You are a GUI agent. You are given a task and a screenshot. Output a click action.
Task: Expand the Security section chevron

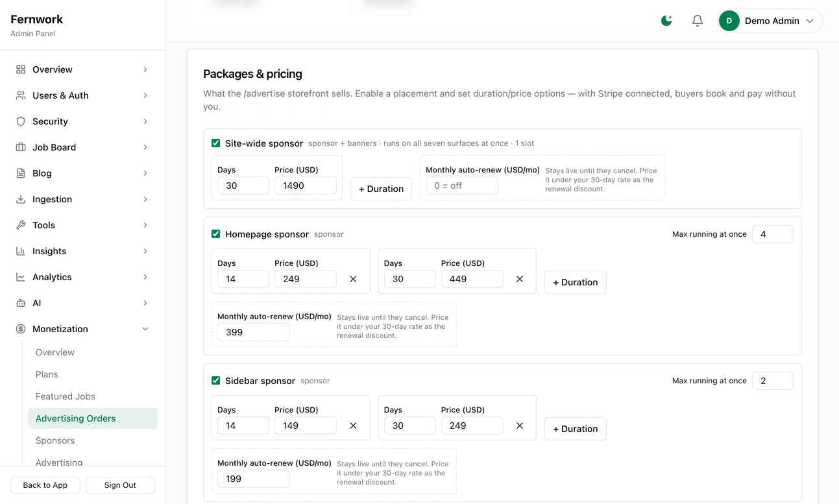coord(145,121)
